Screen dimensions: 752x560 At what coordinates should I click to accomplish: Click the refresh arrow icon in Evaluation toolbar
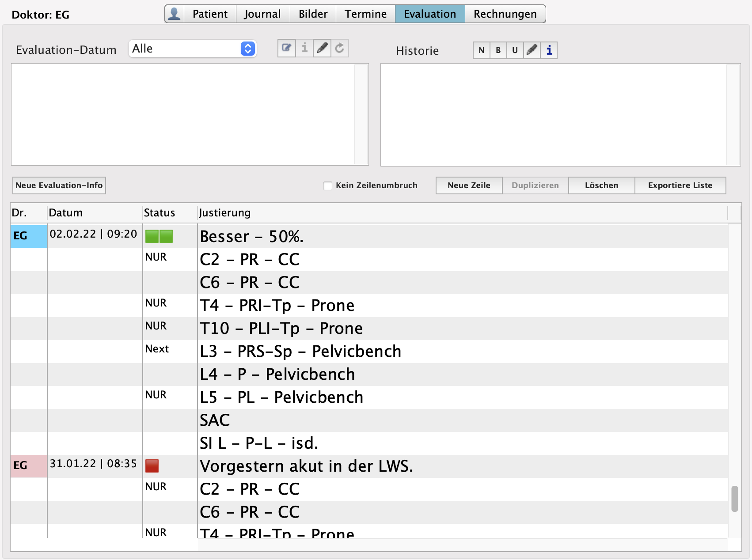(x=340, y=48)
